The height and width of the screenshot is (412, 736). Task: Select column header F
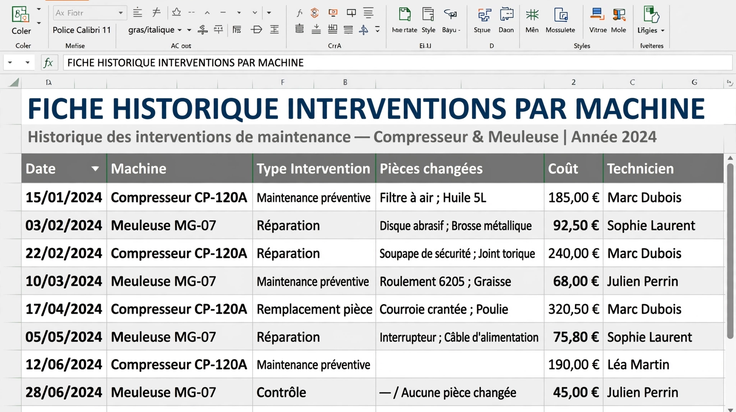[x=283, y=83]
